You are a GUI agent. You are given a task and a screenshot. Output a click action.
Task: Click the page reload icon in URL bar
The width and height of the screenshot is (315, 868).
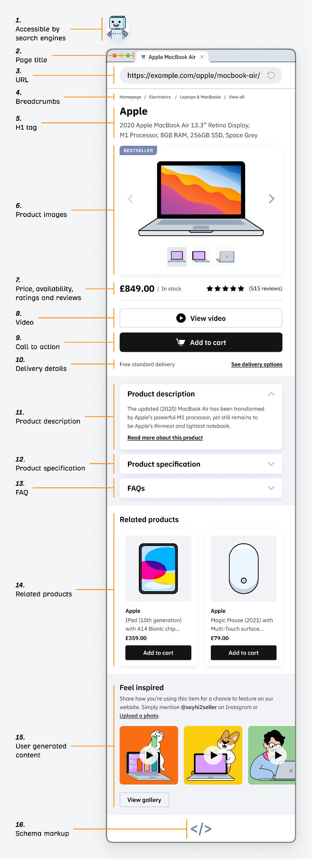(x=271, y=75)
